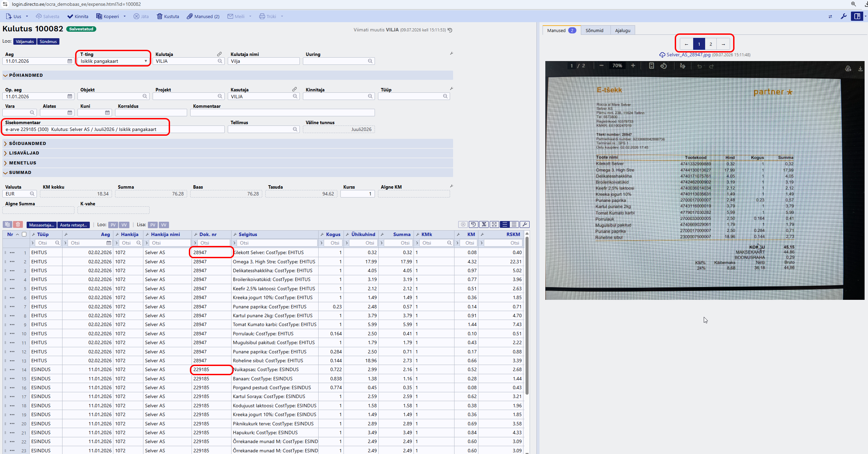Open table settings wrench icon
The height and width of the screenshot is (454, 868).
click(x=525, y=224)
